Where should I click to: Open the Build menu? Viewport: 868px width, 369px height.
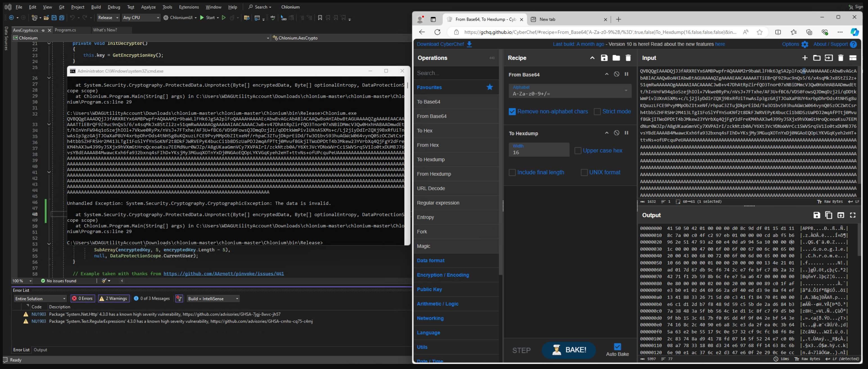point(96,7)
